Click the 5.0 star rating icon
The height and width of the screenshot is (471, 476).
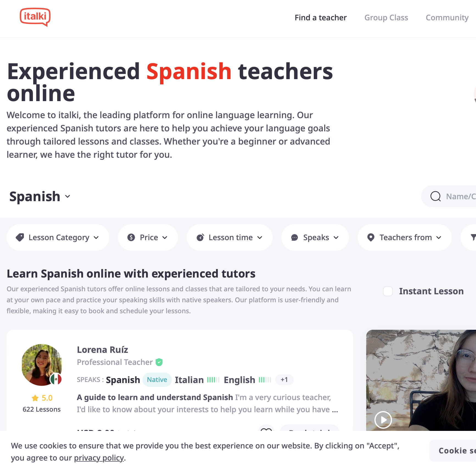point(35,398)
